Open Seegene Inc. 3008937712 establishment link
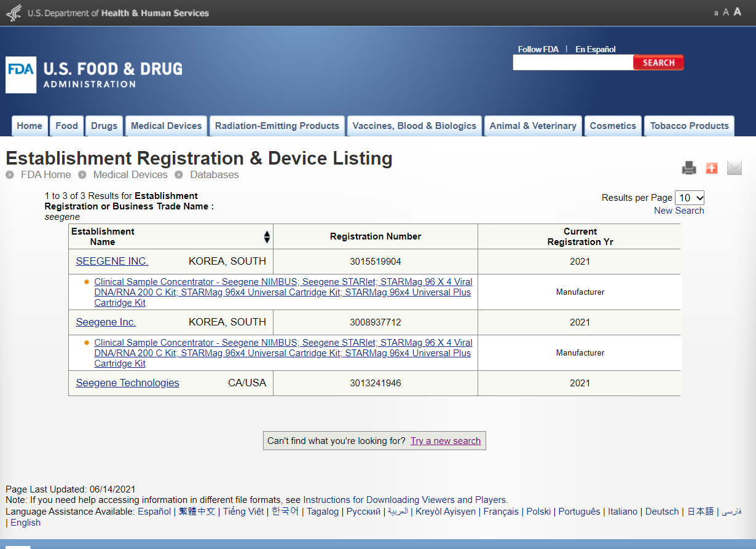 106,322
